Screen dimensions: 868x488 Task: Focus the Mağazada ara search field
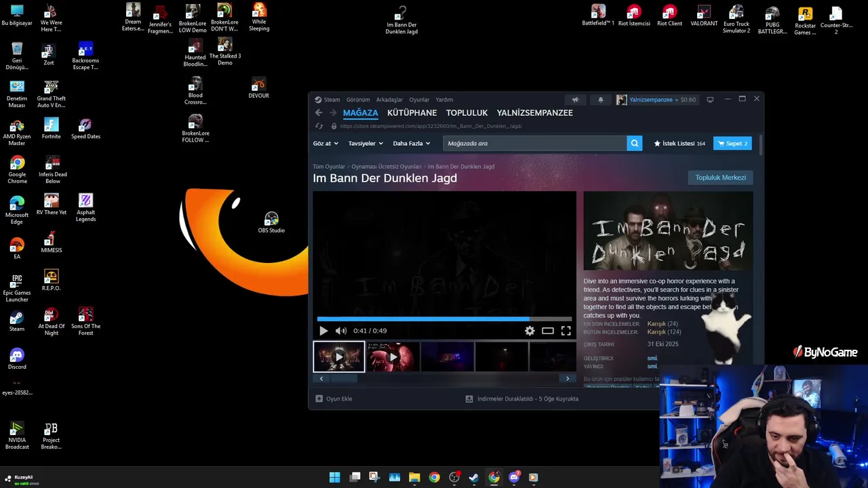(535, 143)
